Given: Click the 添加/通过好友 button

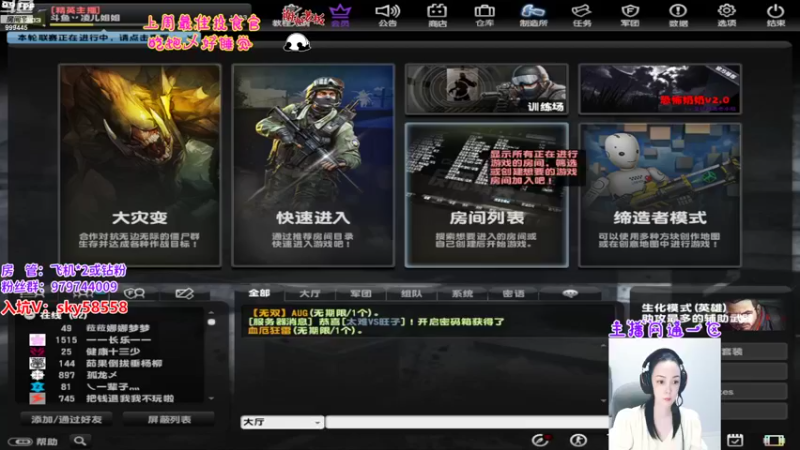Looking at the screenshot, I should pyautogui.click(x=67, y=419).
